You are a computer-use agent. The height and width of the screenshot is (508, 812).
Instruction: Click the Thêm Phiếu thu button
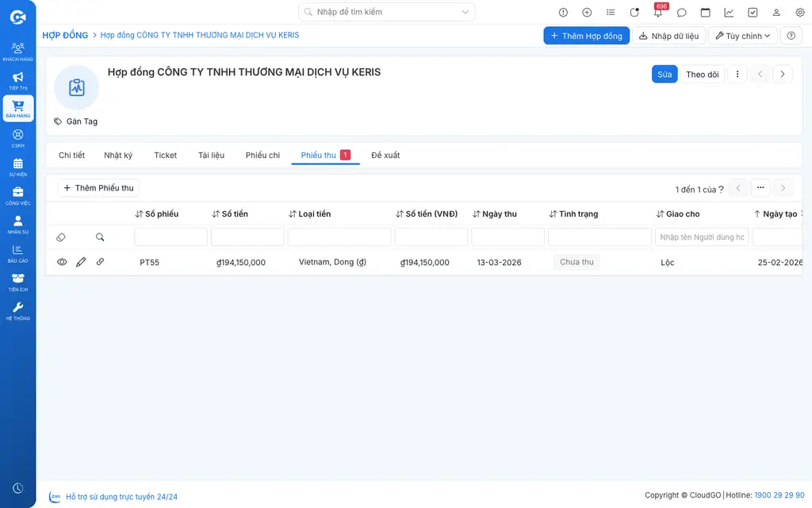[x=98, y=187]
